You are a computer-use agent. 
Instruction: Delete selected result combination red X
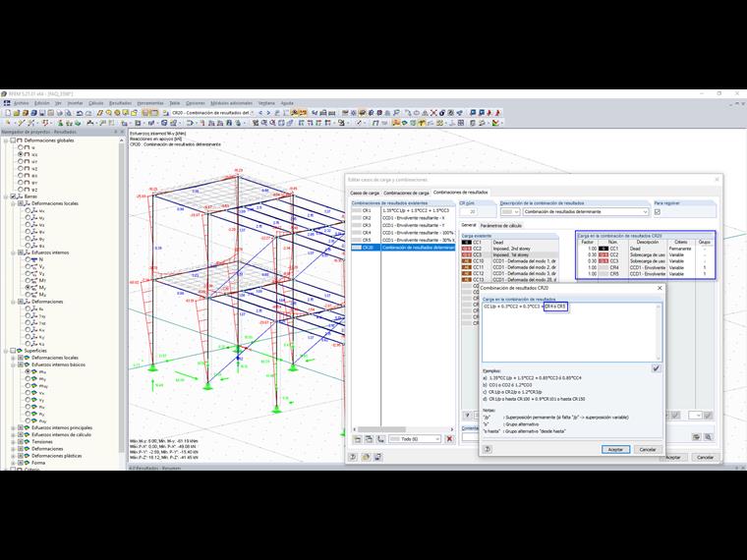(x=449, y=439)
